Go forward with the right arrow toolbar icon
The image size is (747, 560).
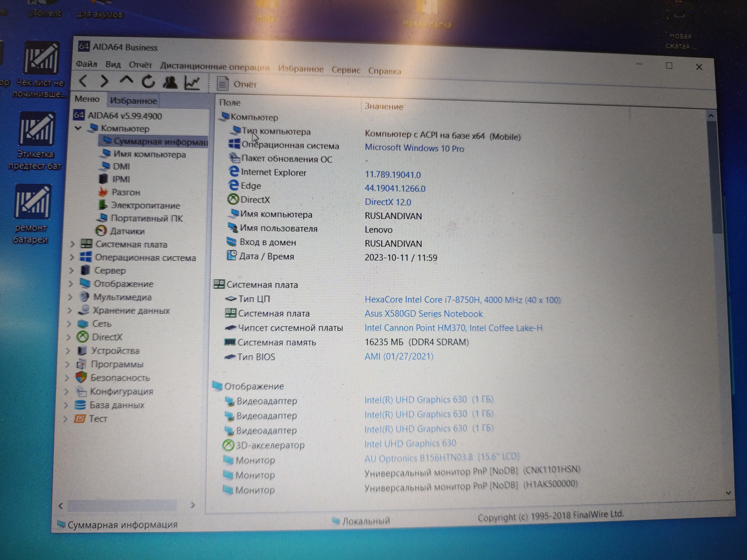(x=105, y=81)
